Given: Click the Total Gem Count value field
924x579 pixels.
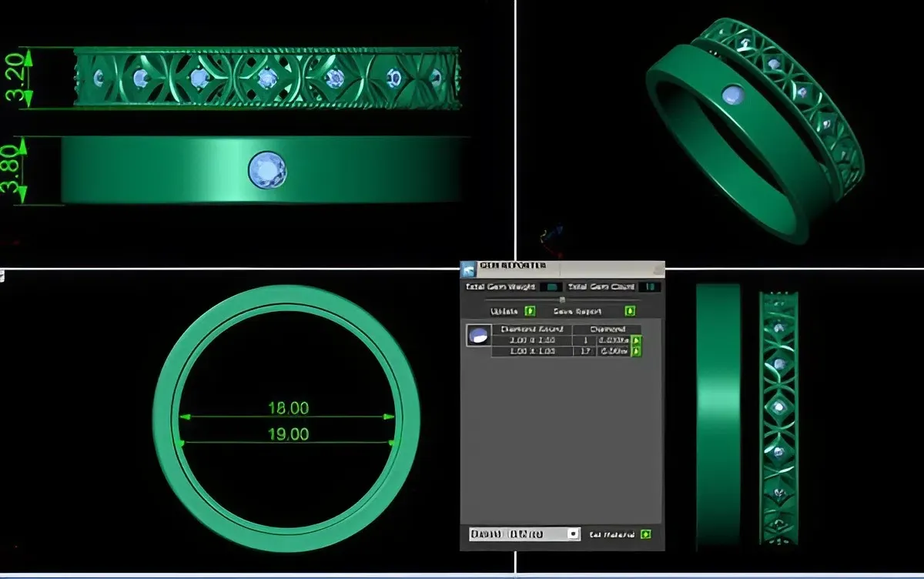Looking at the screenshot, I should point(651,287).
